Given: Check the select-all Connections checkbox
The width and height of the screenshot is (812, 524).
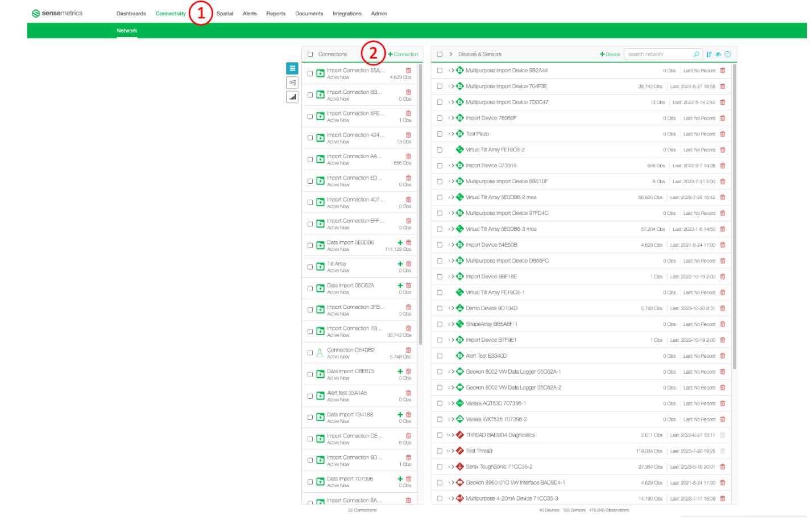Looking at the screenshot, I should [x=309, y=54].
